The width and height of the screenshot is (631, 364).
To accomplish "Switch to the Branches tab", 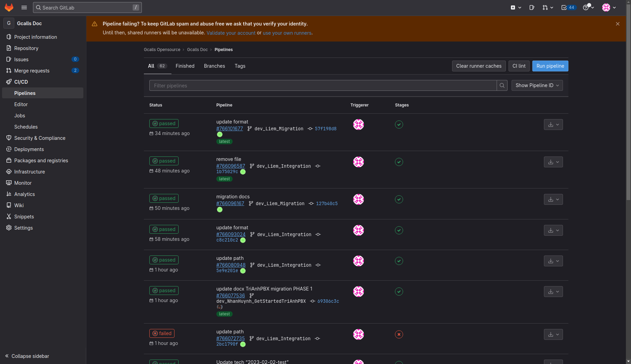I will (214, 66).
